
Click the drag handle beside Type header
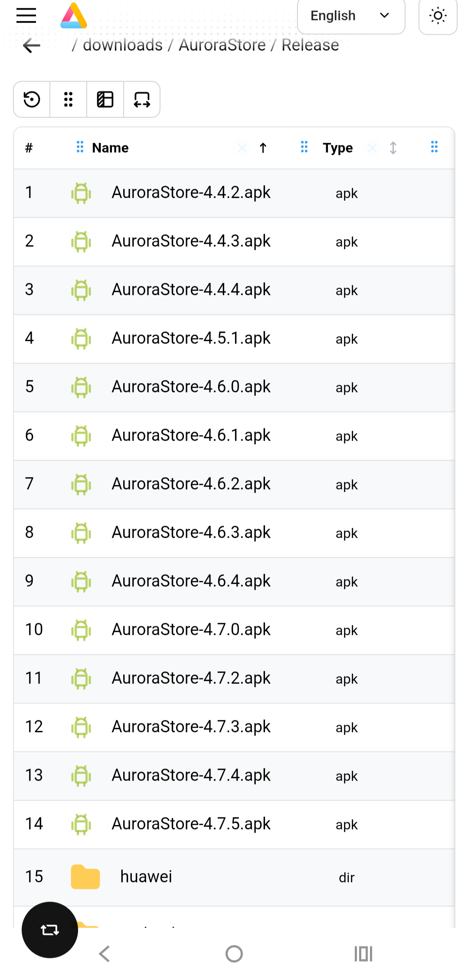point(304,147)
